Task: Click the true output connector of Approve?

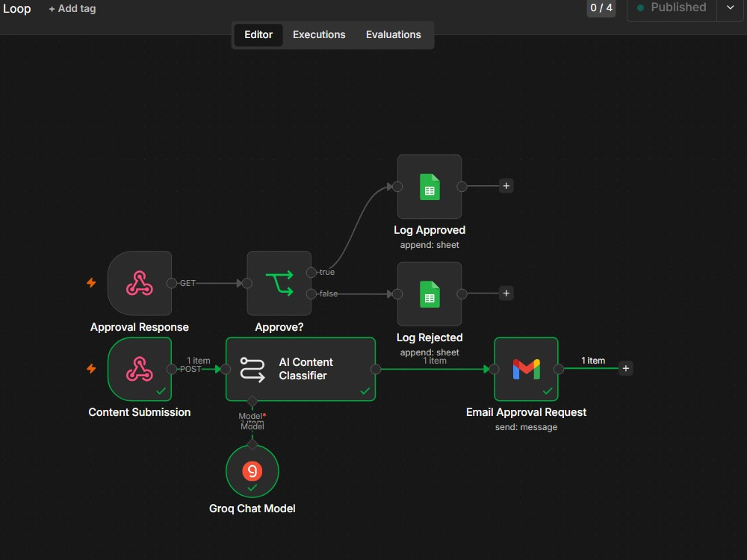Action: pos(311,273)
